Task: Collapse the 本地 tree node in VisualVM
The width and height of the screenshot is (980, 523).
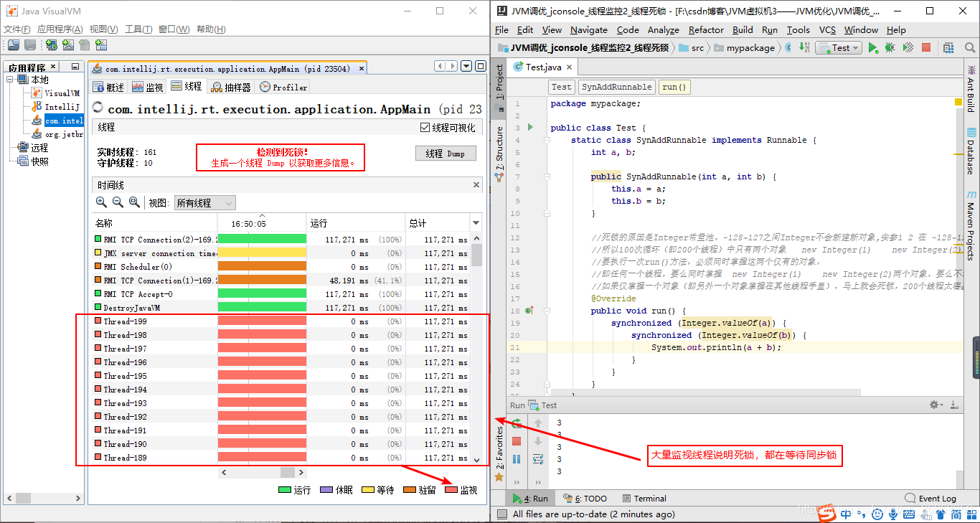Action: [x=10, y=80]
